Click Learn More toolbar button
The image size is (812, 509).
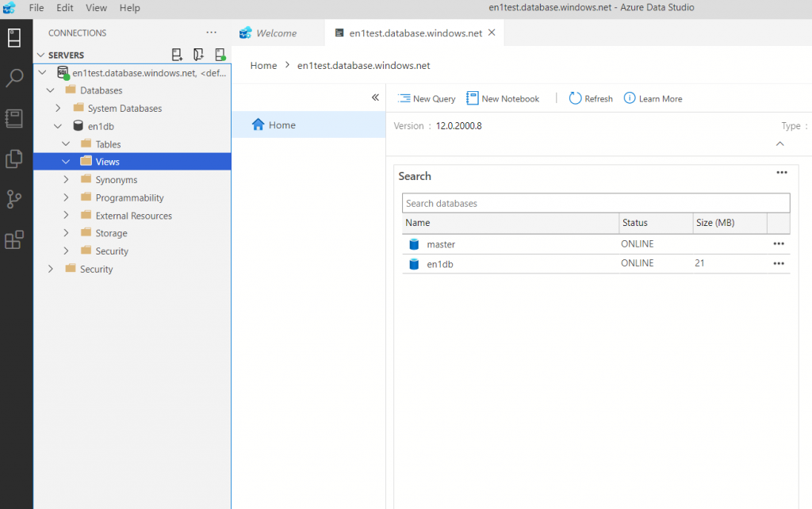653,98
